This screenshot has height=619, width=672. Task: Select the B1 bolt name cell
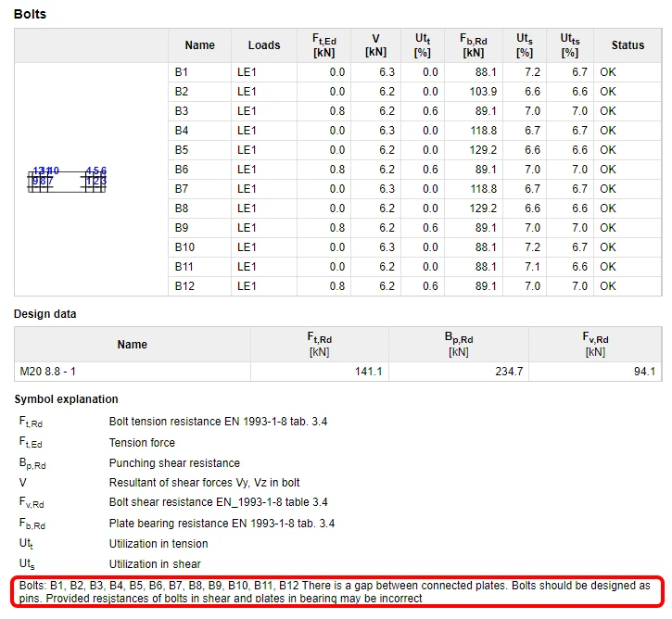click(199, 72)
